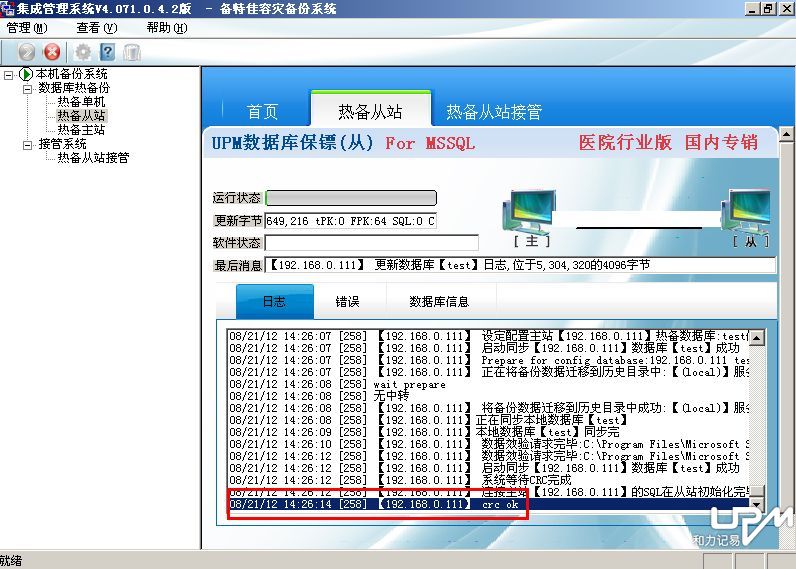Select the 日志 log tab

[x=275, y=302]
